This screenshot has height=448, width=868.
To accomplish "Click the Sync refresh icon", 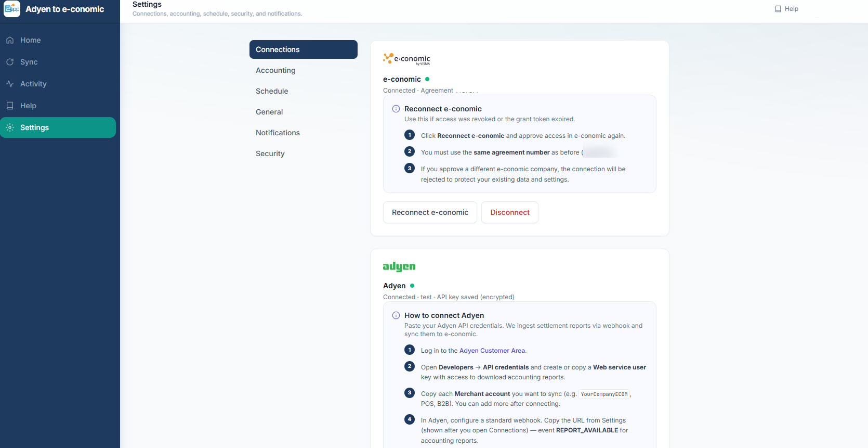I will tap(10, 62).
